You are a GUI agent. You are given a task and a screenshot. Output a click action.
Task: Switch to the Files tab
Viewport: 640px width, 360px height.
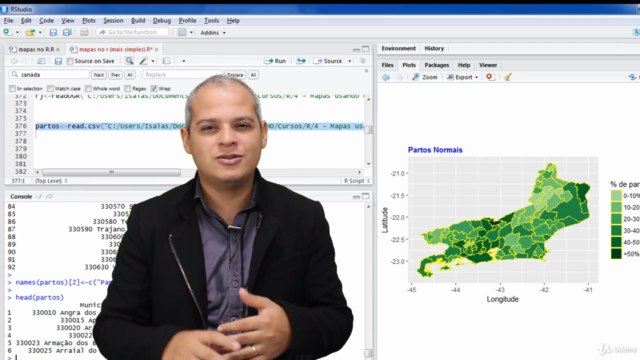pyautogui.click(x=387, y=65)
